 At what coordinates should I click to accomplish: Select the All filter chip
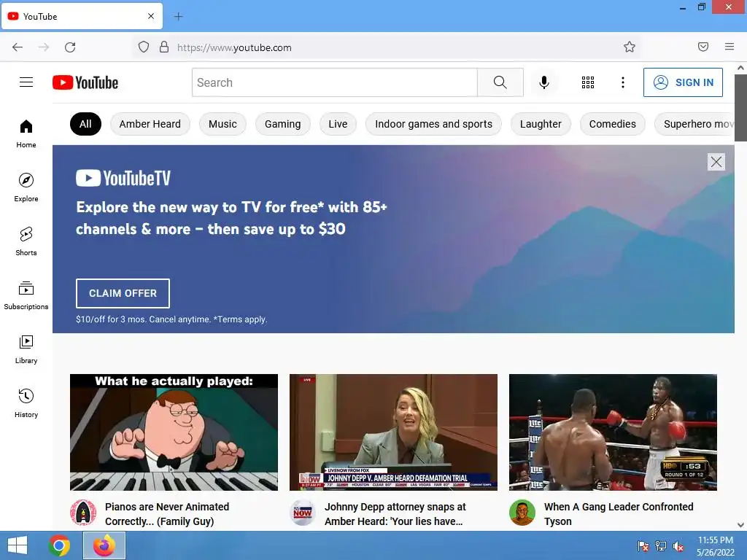tap(85, 124)
